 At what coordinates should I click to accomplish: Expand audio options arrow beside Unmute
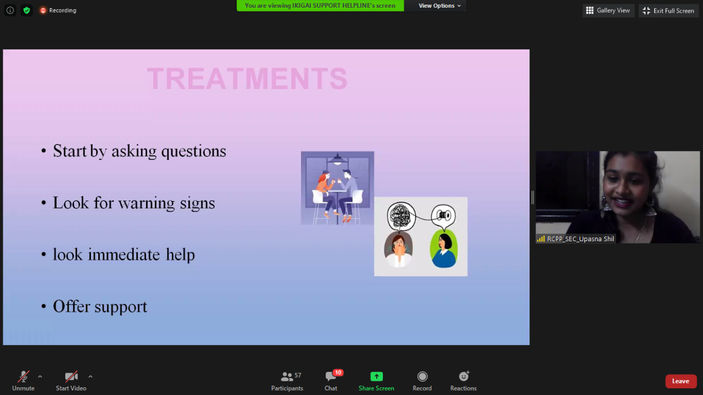pos(40,377)
